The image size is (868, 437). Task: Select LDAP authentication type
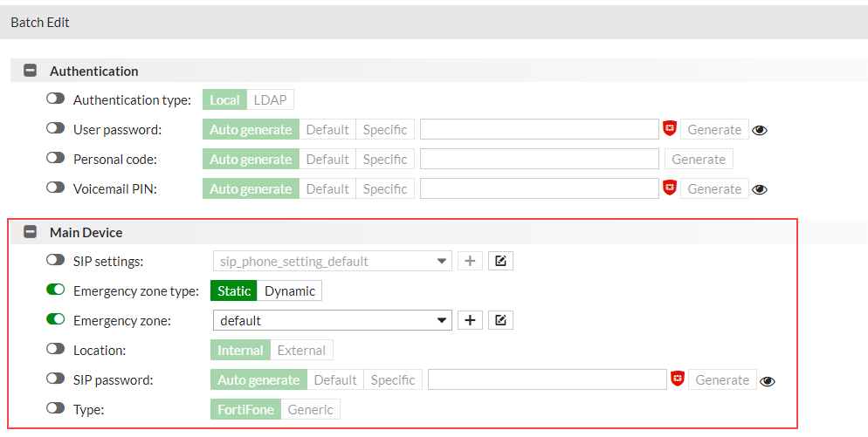270,99
